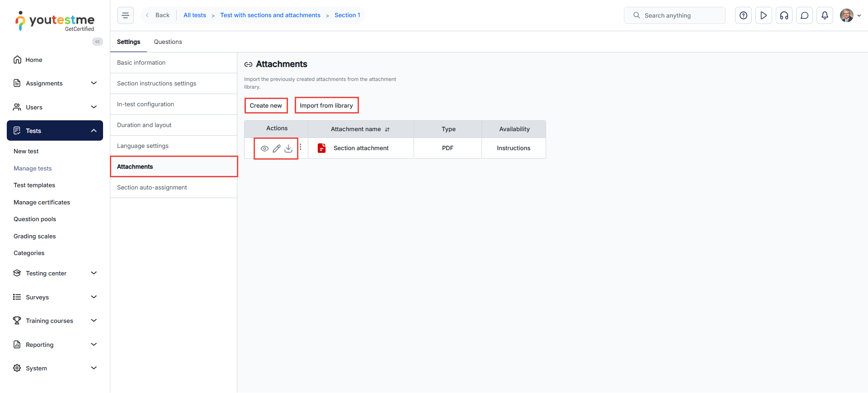This screenshot has height=393, width=868.
Task: Preview the Section attachment with the eye icon
Action: 264,148
